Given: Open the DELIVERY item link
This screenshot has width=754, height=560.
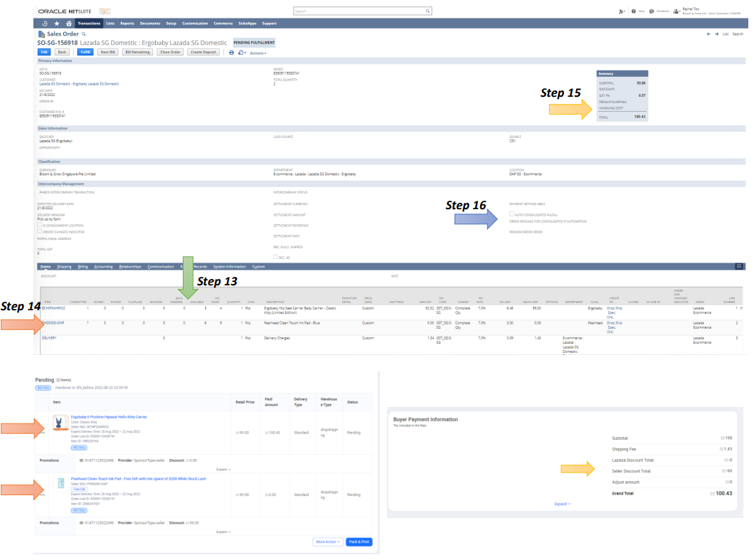Looking at the screenshot, I should (49, 338).
